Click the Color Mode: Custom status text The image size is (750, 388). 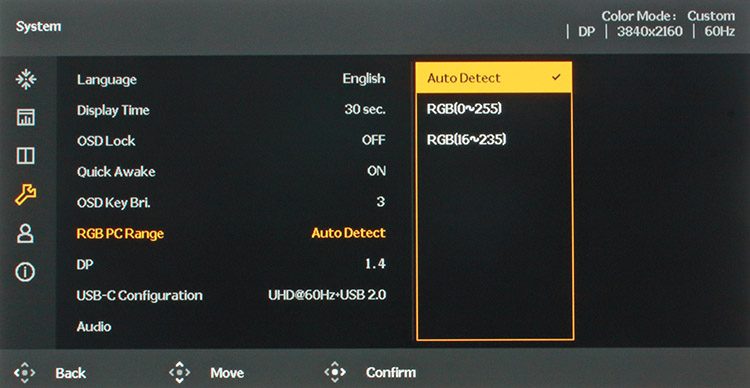point(668,16)
